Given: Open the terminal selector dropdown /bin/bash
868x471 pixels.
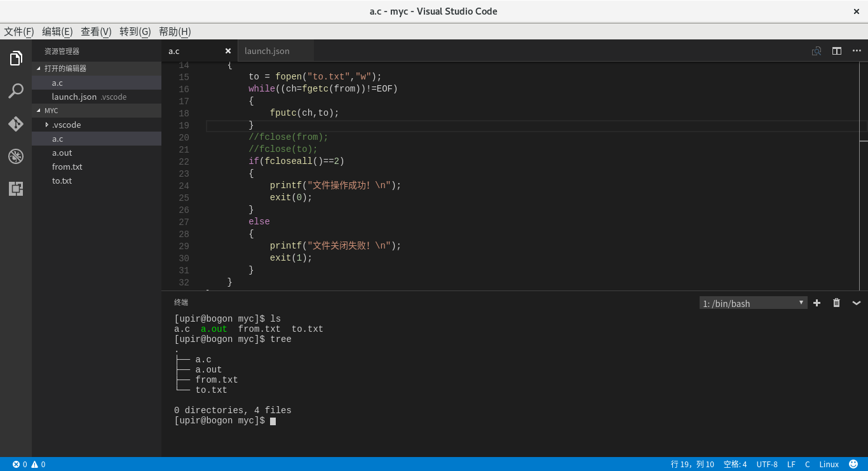Looking at the screenshot, I should (753, 303).
